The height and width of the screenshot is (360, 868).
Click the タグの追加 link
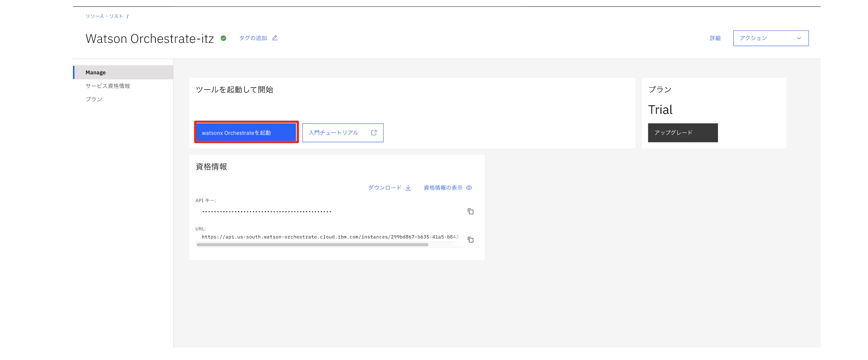point(253,38)
